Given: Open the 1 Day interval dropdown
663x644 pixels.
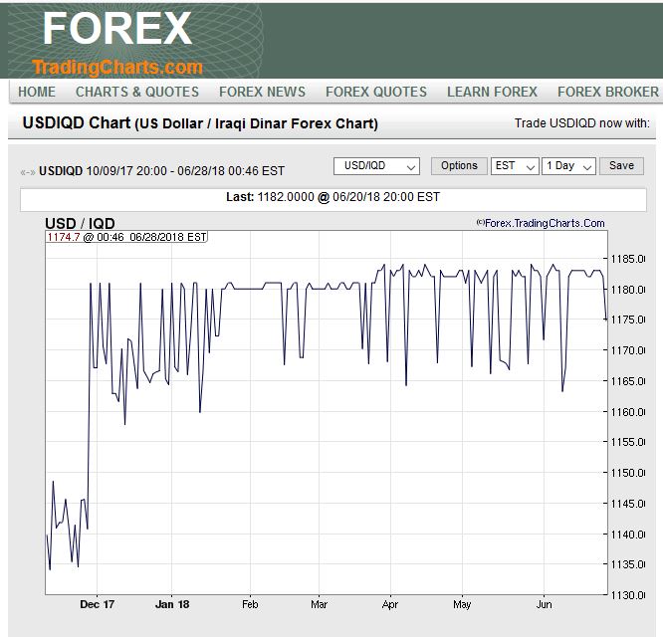Looking at the screenshot, I should coord(568,166).
